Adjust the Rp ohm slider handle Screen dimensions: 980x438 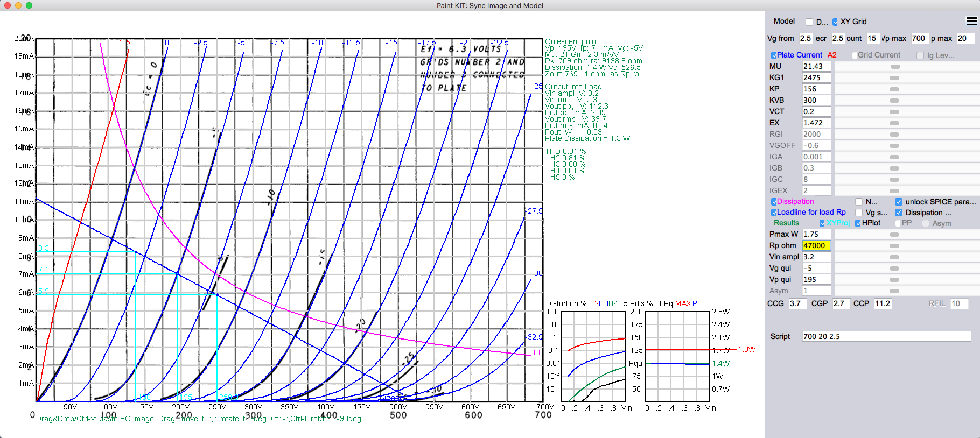point(895,246)
